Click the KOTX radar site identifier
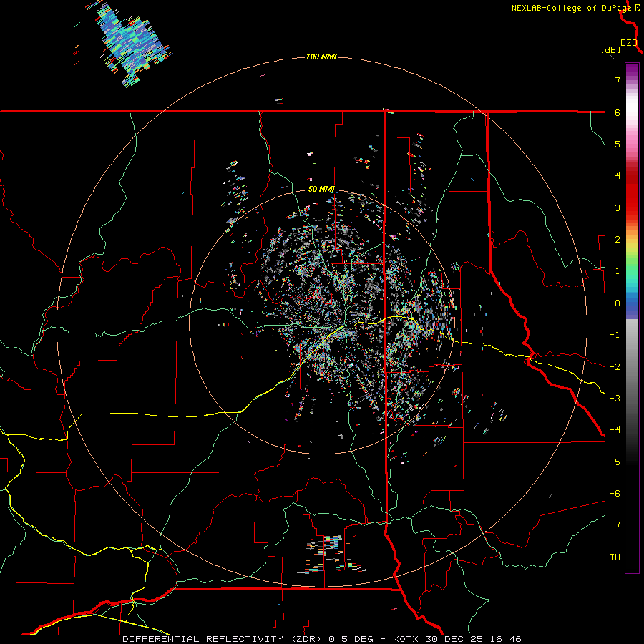The image size is (644, 644). (x=406, y=639)
